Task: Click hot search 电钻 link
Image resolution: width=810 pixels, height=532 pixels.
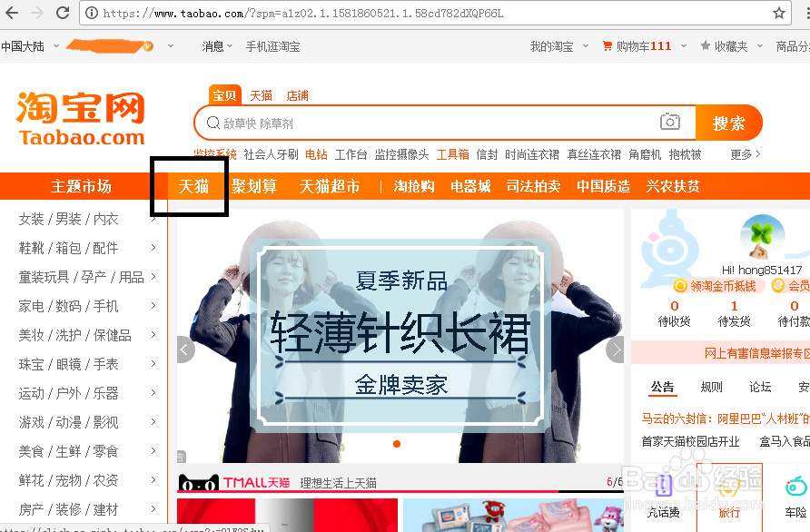Action: point(316,154)
